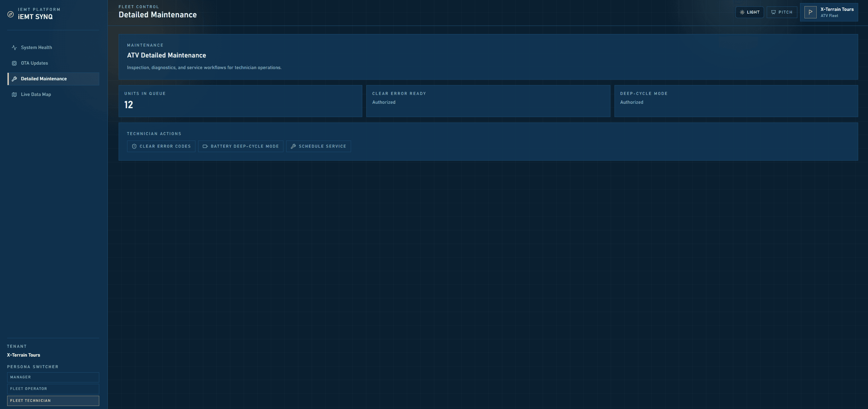The width and height of the screenshot is (868, 409).
Task: Click the Detailed Maintenance wrench icon
Action: [x=14, y=79]
